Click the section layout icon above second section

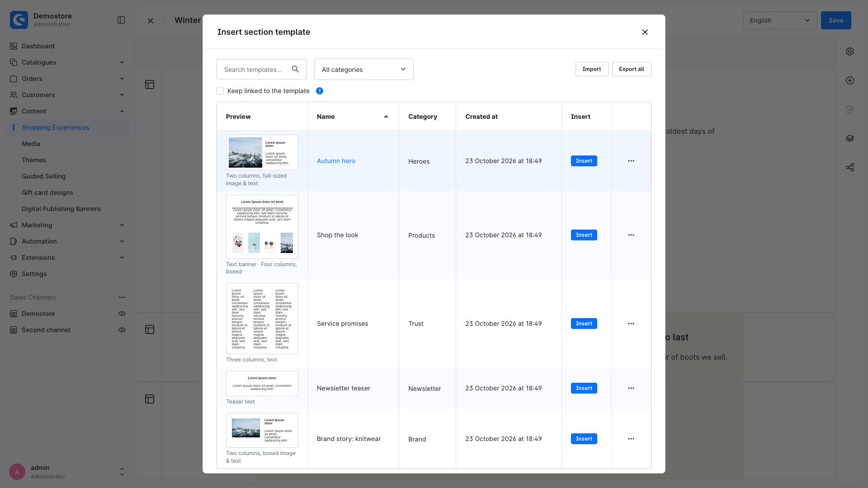pos(150,329)
